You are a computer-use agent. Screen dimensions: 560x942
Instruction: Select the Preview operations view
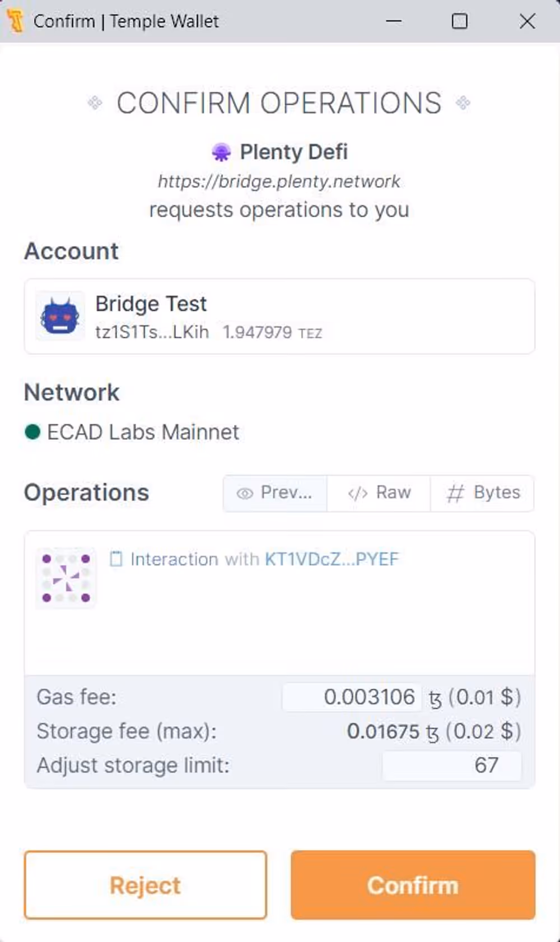click(x=274, y=493)
